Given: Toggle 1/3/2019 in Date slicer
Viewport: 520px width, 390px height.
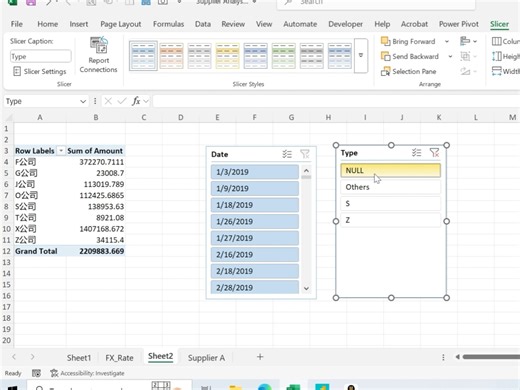Looking at the screenshot, I should click(x=255, y=172).
